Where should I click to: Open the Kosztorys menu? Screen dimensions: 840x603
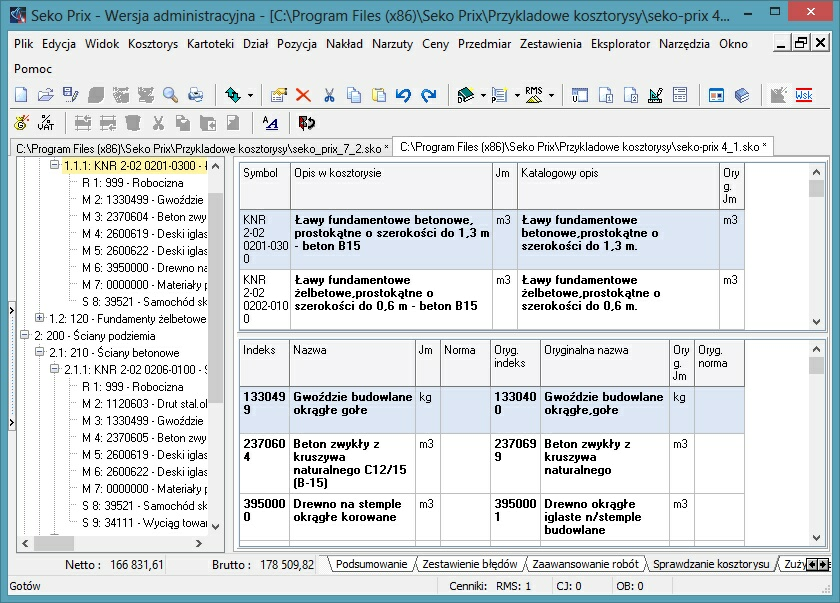point(153,44)
